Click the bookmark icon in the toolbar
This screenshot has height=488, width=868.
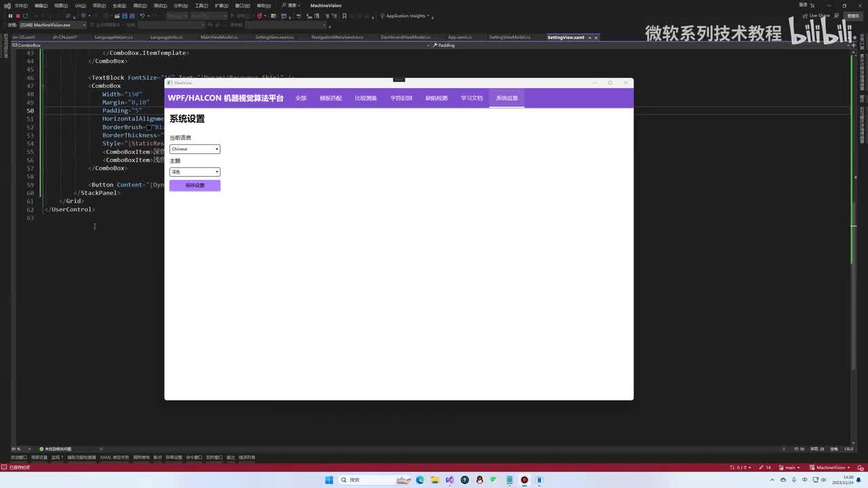point(344,16)
